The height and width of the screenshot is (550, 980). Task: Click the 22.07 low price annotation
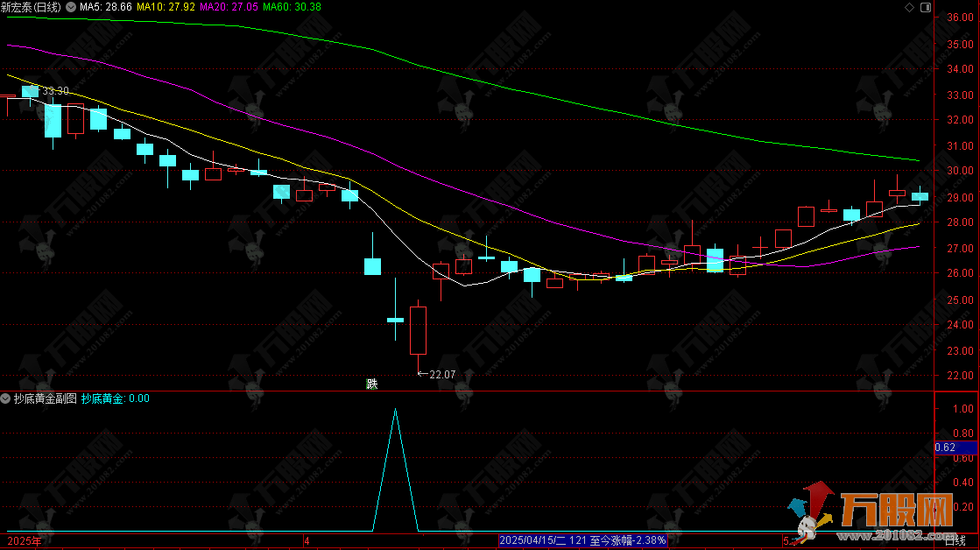coord(441,375)
